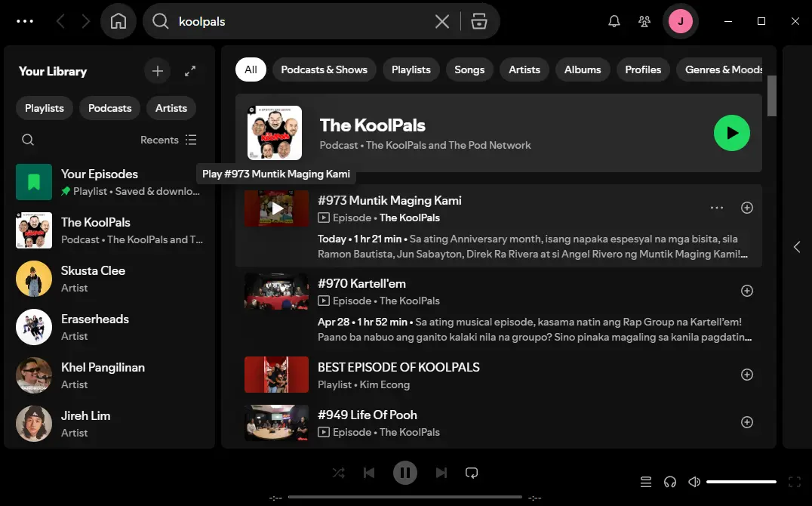Mute the volume

(694, 482)
